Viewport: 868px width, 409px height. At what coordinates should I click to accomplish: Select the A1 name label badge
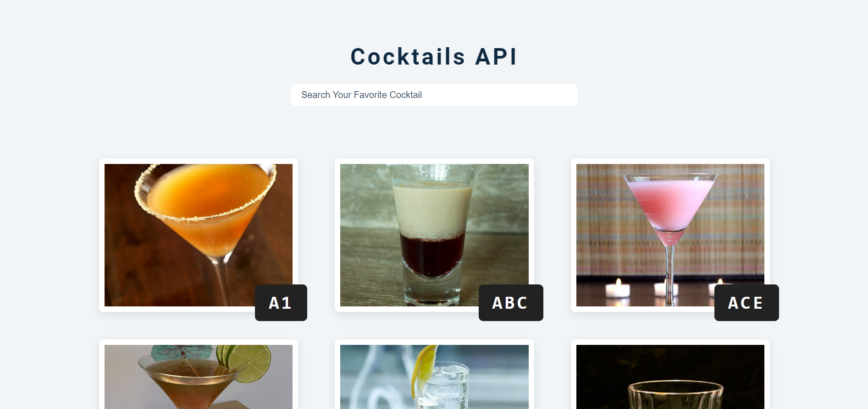pyautogui.click(x=281, y=303)
